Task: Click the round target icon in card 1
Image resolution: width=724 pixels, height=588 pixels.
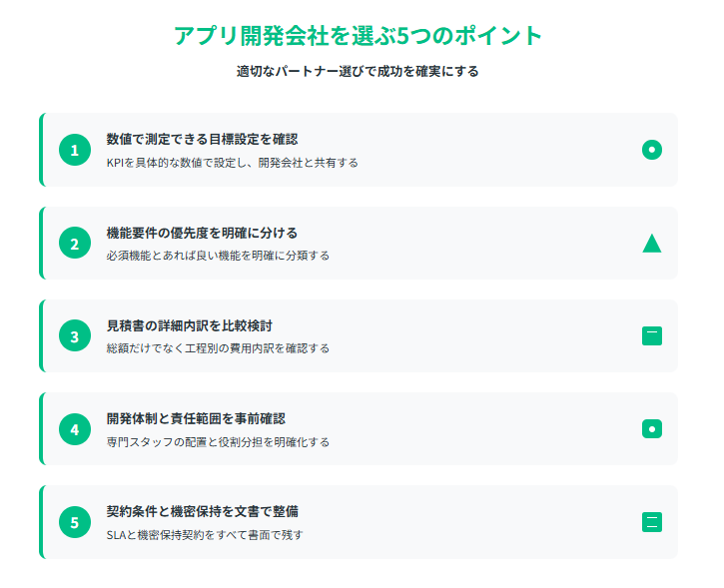Action: [x=652, y=150]
